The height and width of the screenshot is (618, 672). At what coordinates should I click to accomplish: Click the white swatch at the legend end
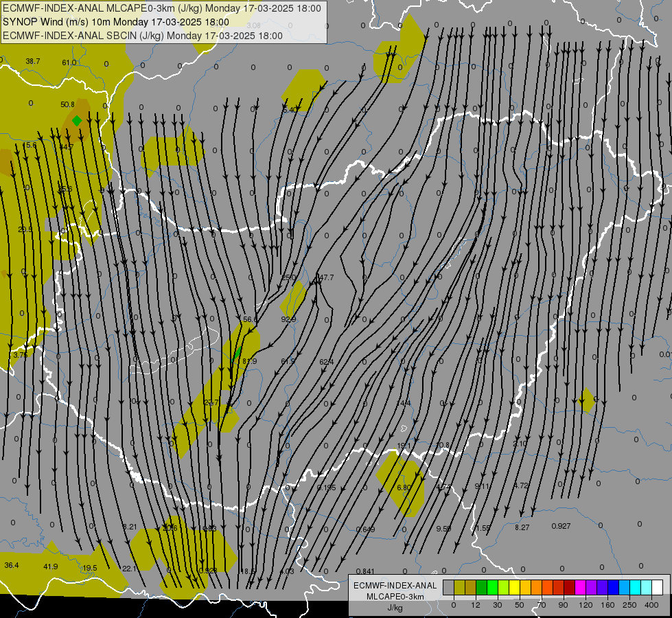tap(657, 587)
